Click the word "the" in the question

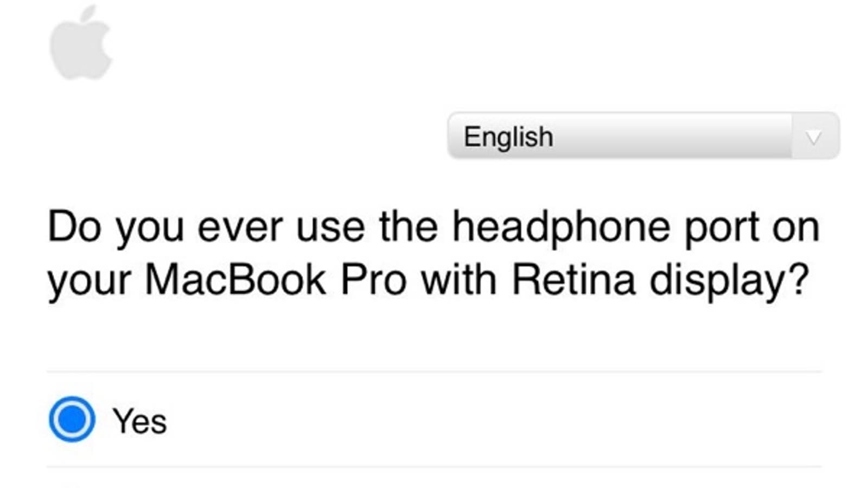(x=409, y=227)
